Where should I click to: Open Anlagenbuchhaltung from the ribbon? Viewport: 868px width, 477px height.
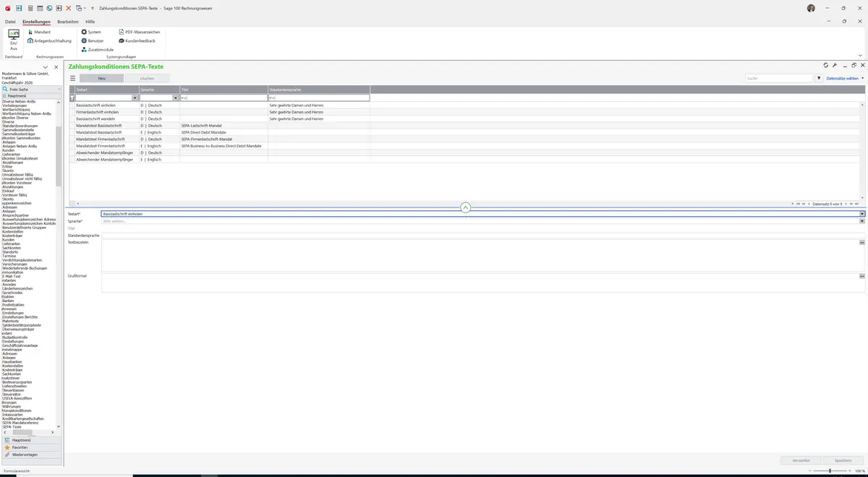click(x=50, y=41)
